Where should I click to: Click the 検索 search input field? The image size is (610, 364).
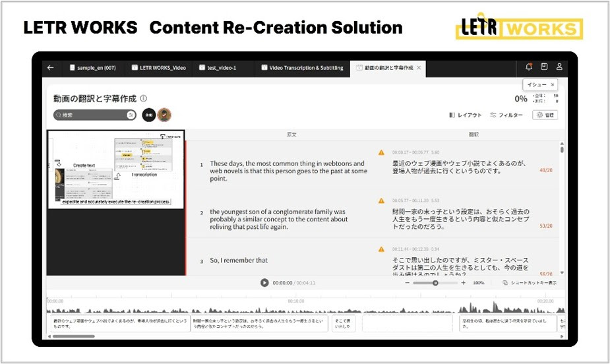(x=91, y=115)
